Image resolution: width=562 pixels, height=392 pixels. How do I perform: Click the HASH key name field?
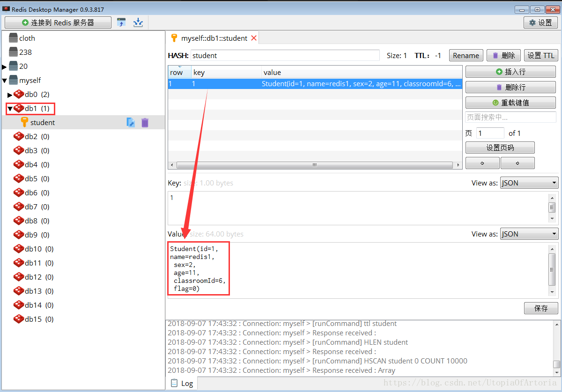coord(285,55)
